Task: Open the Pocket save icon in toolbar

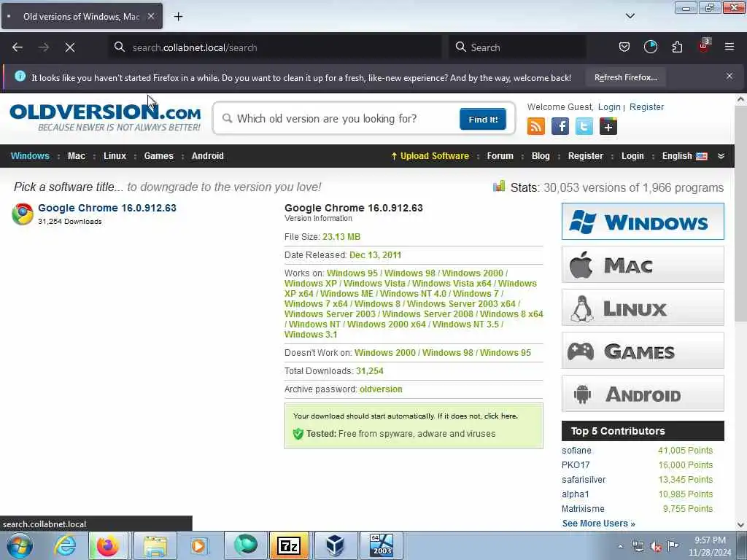Action: coord(624,47)
